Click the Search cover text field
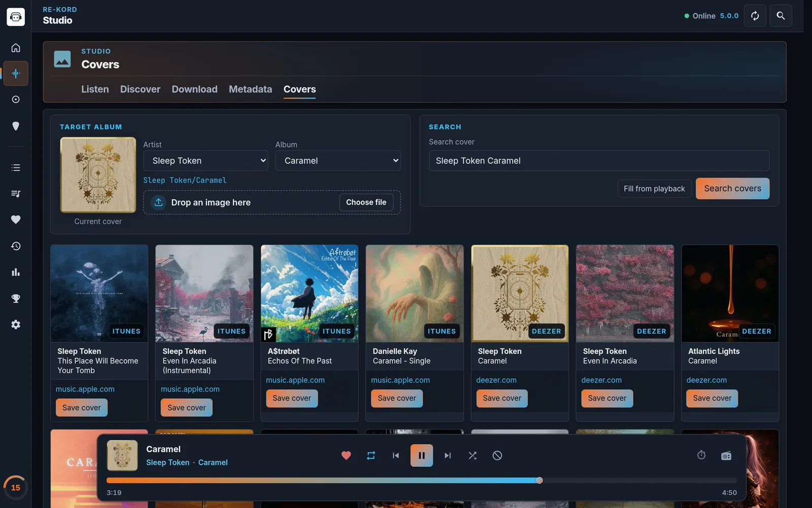The image size is (812, 508). click(599, 161)
